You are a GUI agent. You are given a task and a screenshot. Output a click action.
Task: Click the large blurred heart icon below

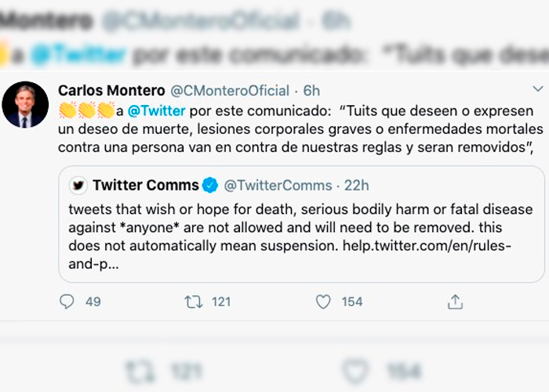(357, 370)
